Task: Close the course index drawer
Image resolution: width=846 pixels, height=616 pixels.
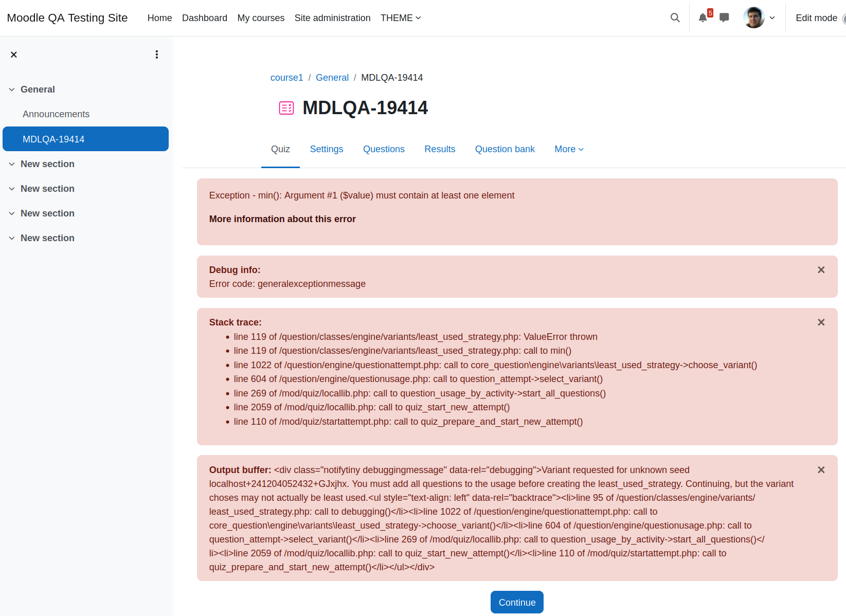Action: [x=14, y=55]
